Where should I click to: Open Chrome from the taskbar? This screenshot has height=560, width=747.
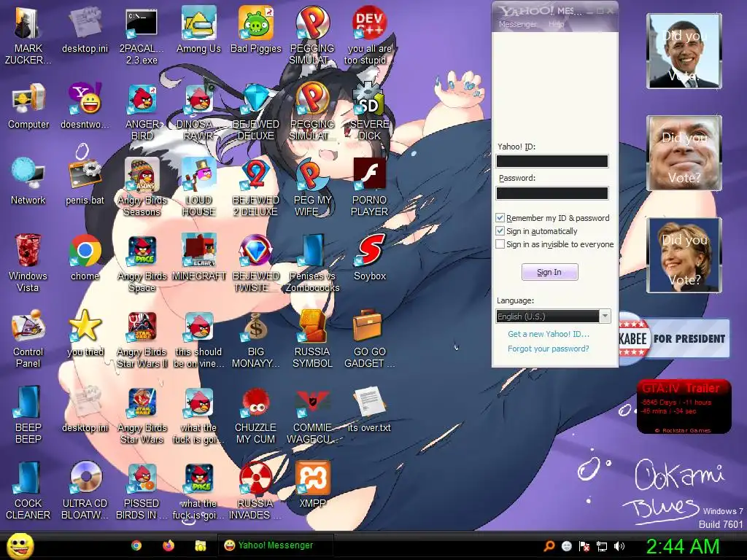136,545
